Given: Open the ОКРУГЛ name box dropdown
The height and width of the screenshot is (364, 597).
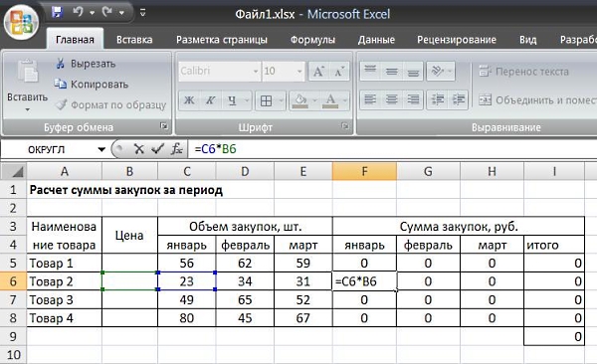Looking at the screenshot, I should point(101,149).
